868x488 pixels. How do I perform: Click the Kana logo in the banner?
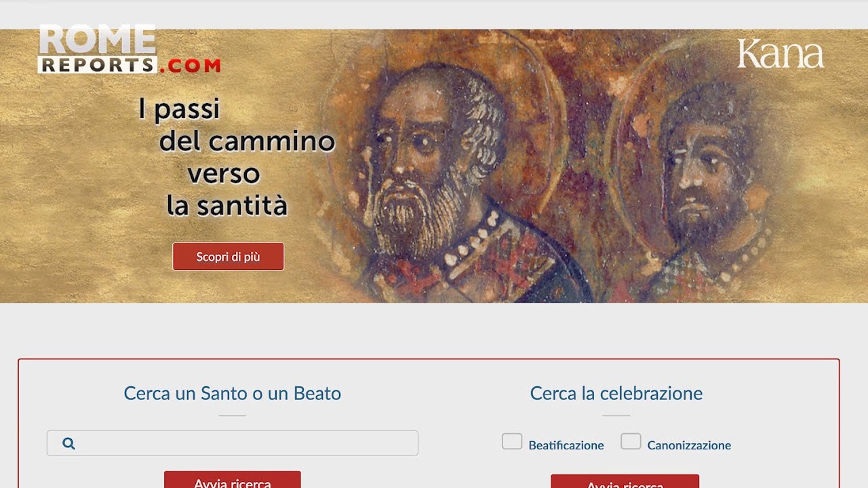[780, 54]
